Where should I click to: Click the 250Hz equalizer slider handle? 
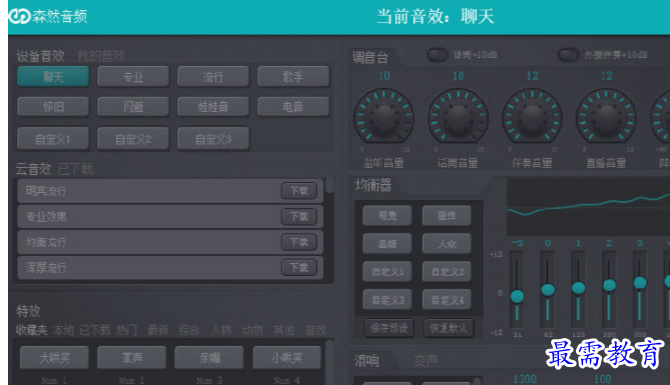pyautogui.click(x=609, y=285)
